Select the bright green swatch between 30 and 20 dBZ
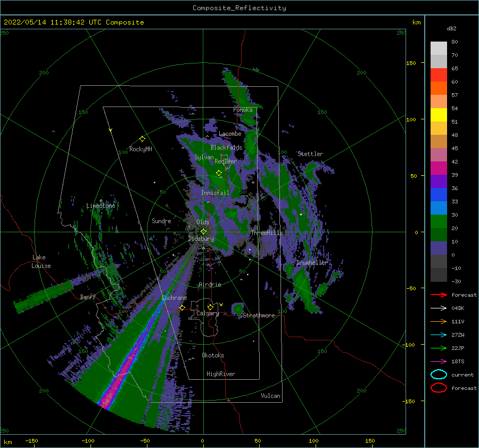This screenshot has height=448, width=479. pyautogui.click(x=439, y=222)
